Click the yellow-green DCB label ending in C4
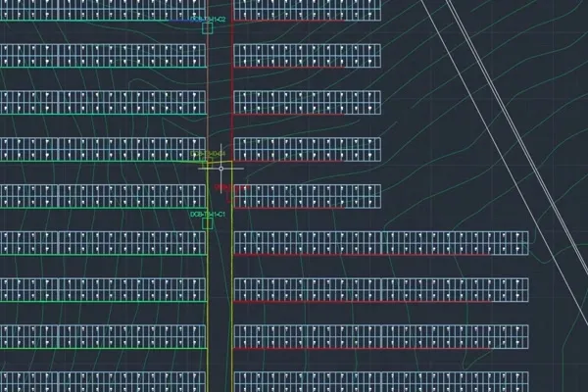588x392 pixels. pos(208,154)
